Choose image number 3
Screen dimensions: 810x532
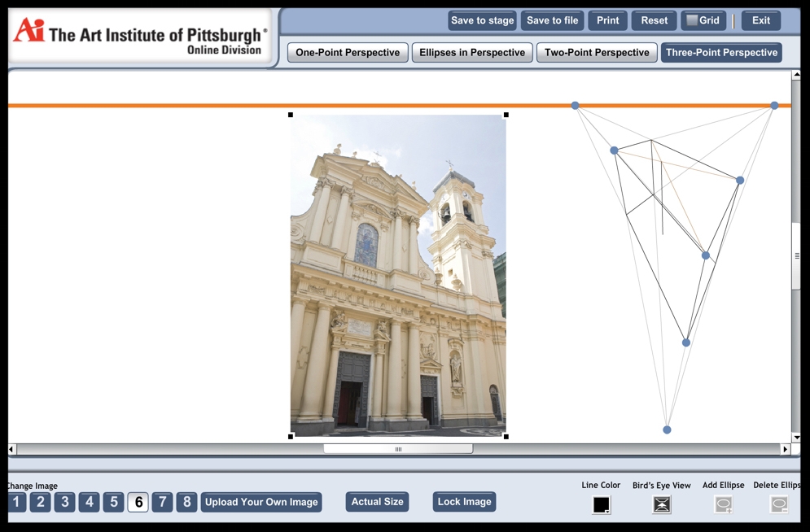click(x=64, y=502)
